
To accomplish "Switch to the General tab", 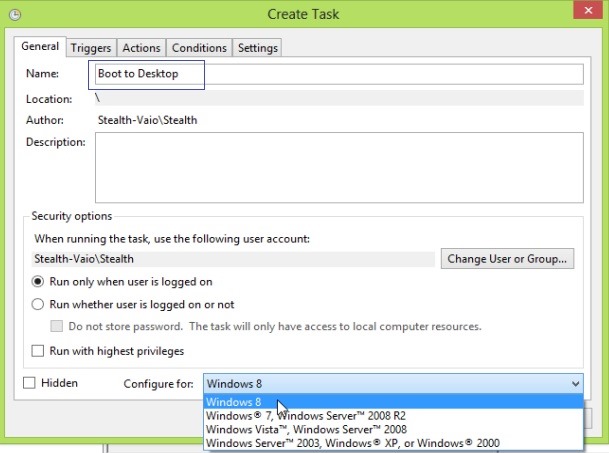I will tap(40, 46).
